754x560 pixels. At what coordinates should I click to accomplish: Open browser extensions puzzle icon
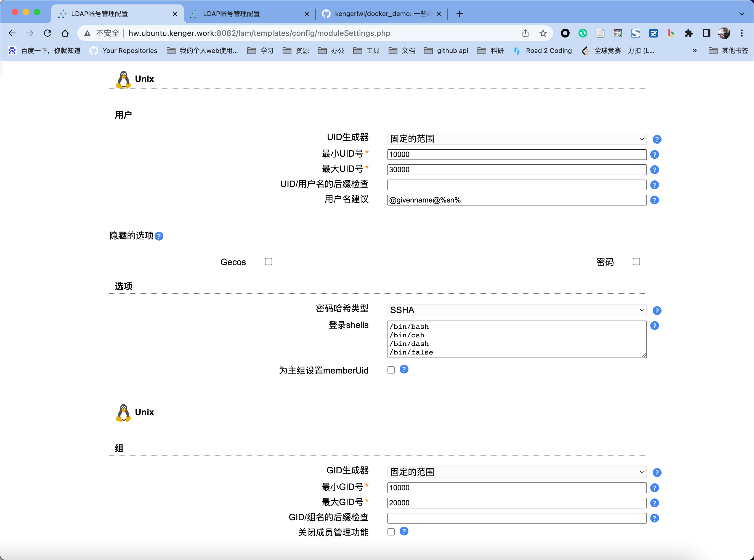[689, 33]
